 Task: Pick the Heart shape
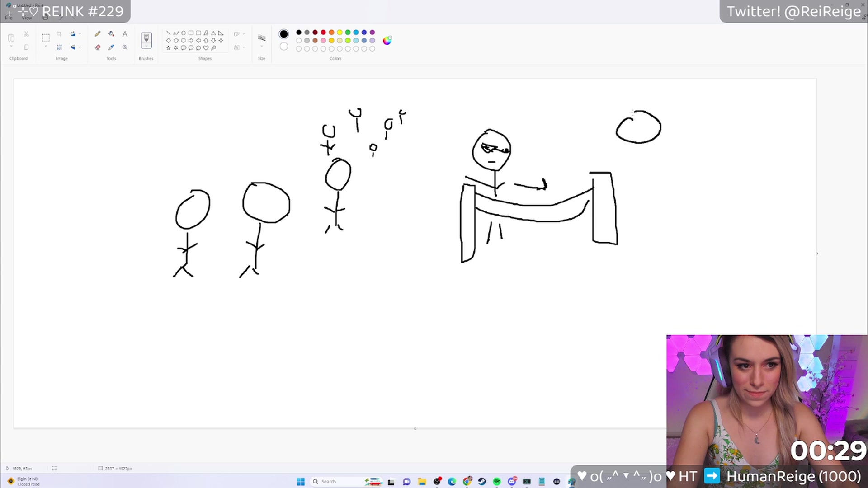(206, 47)
